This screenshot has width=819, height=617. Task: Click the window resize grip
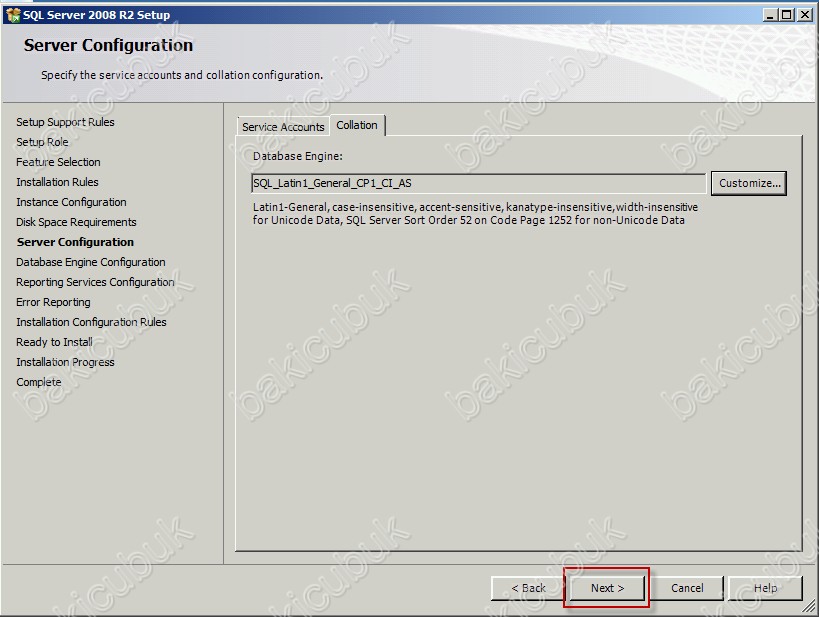tap(809, 606)
